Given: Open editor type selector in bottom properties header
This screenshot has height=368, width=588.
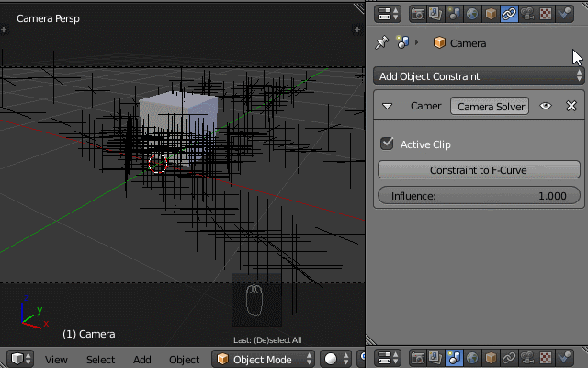Looking at the screenshot, I should point(388,358).
